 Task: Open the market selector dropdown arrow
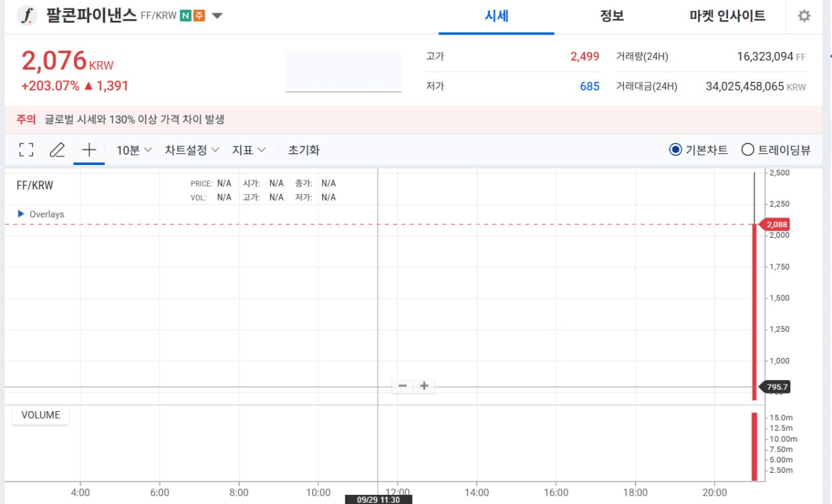(217, 16)
